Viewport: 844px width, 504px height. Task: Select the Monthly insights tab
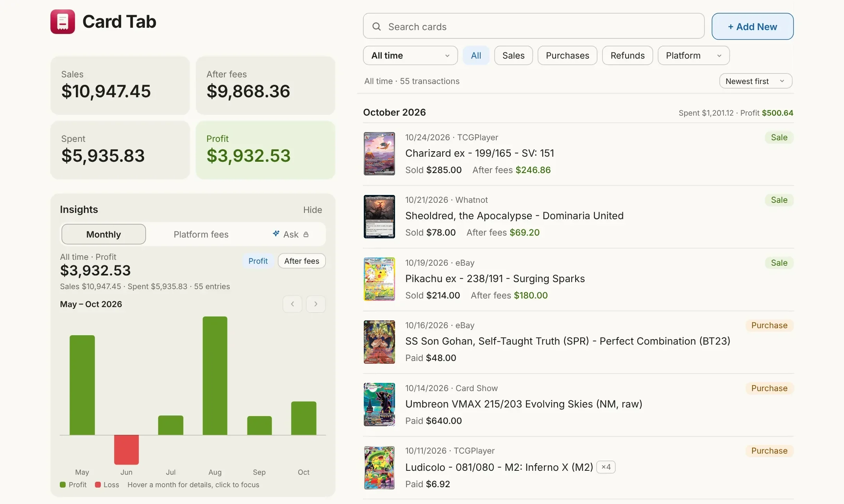click(104, 234)
